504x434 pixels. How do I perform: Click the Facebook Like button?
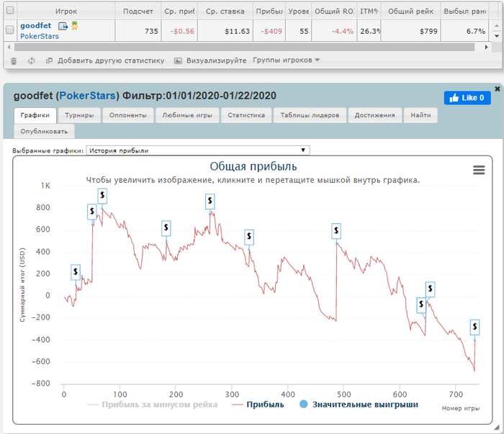(467, 98)
